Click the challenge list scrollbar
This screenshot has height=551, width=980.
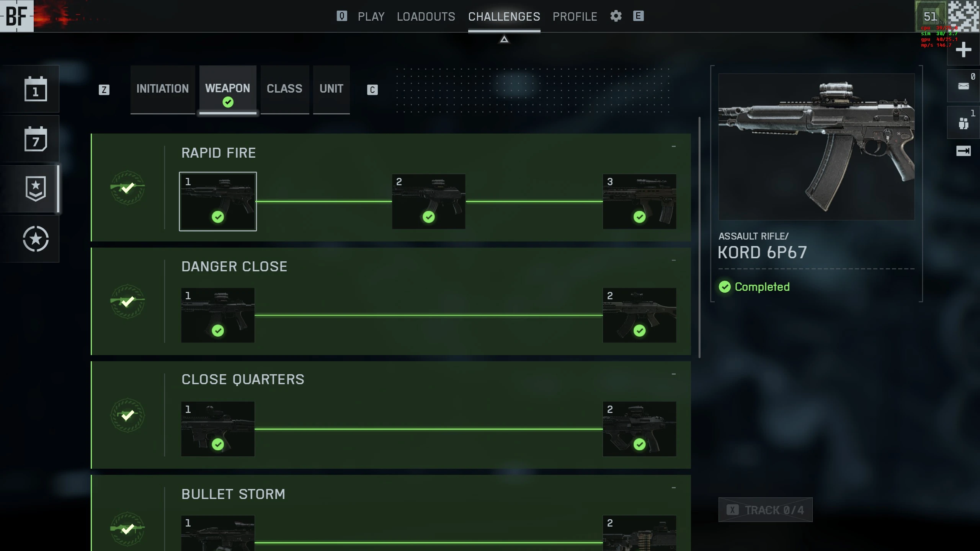pos(699,237)
